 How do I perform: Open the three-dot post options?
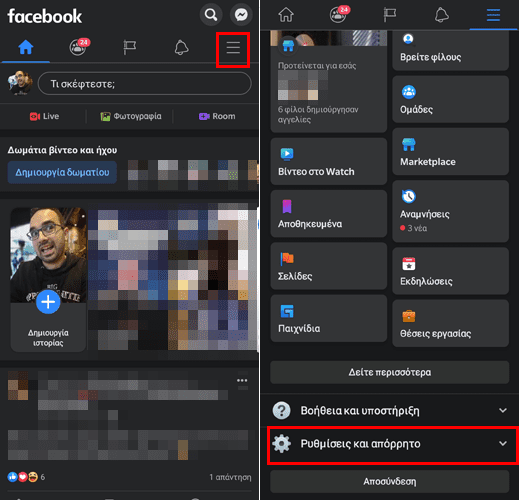tap(242, 380)
